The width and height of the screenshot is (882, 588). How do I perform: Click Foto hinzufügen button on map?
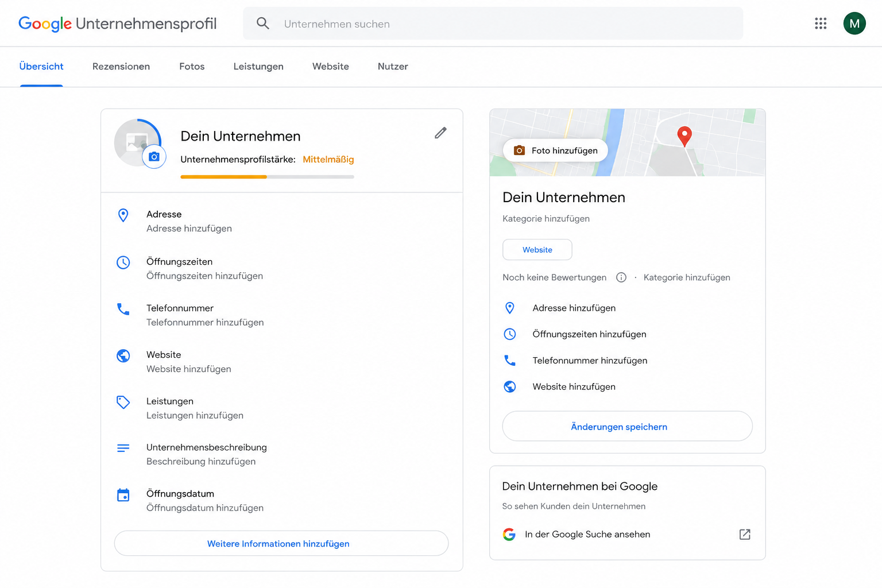(555, 150)
